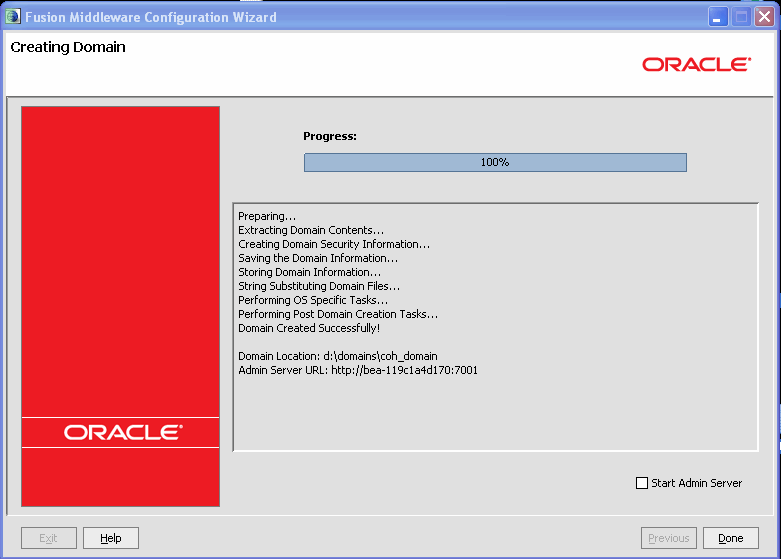Select 'Performing Post Domain Creation Tasks...' line
The image size is (781, 559).
(338, 314)
